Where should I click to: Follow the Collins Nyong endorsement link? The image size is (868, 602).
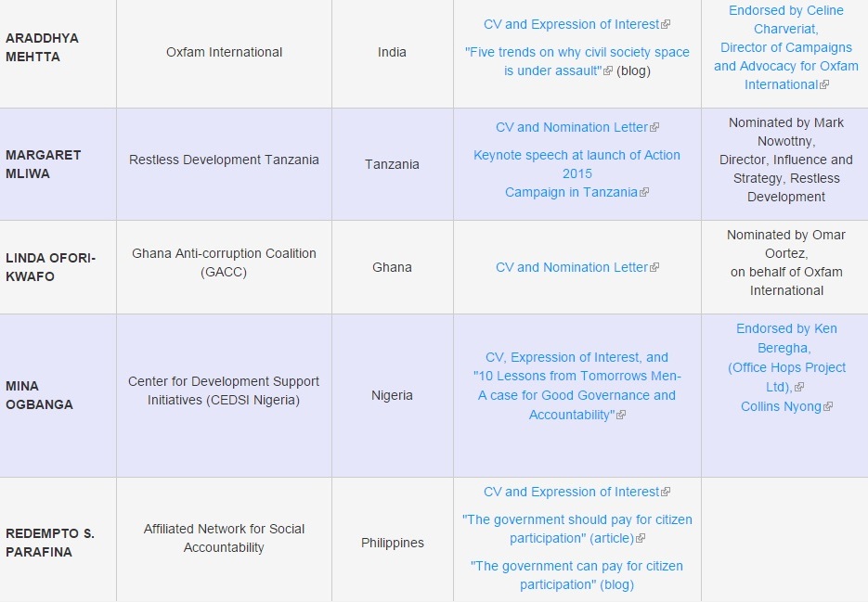coord(781,406)
